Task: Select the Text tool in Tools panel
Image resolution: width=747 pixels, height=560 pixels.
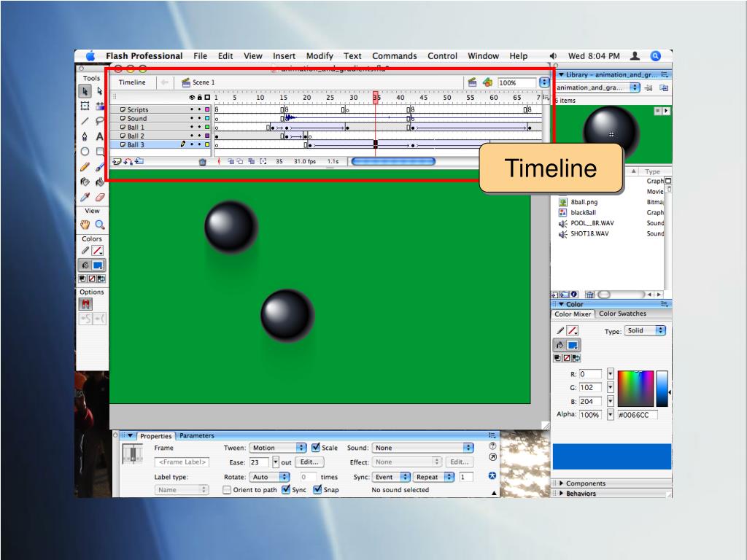Action: (x=99, y=136)
